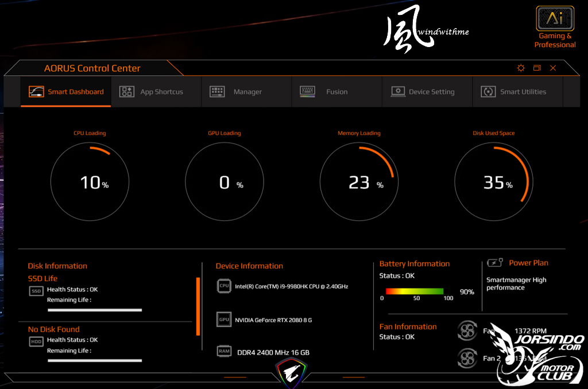The width and height of the screenshot is (588, 389).
Task: Click the HDD drive icon
Action: (36, 341)
